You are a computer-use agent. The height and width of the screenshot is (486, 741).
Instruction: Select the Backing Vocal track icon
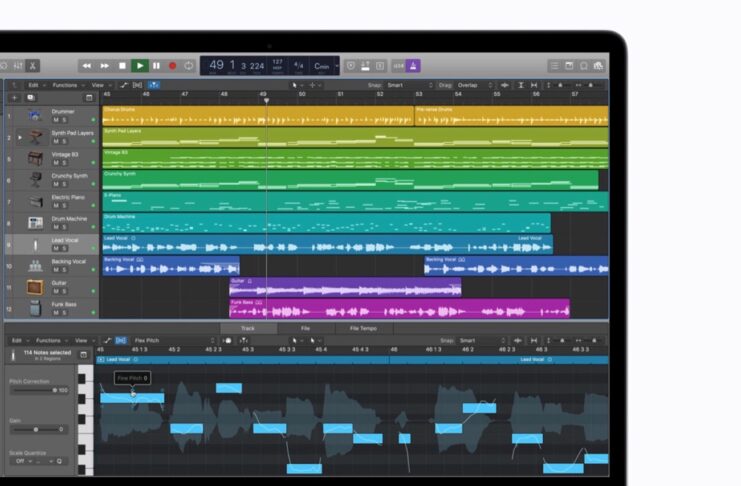[x=35, y=266]
